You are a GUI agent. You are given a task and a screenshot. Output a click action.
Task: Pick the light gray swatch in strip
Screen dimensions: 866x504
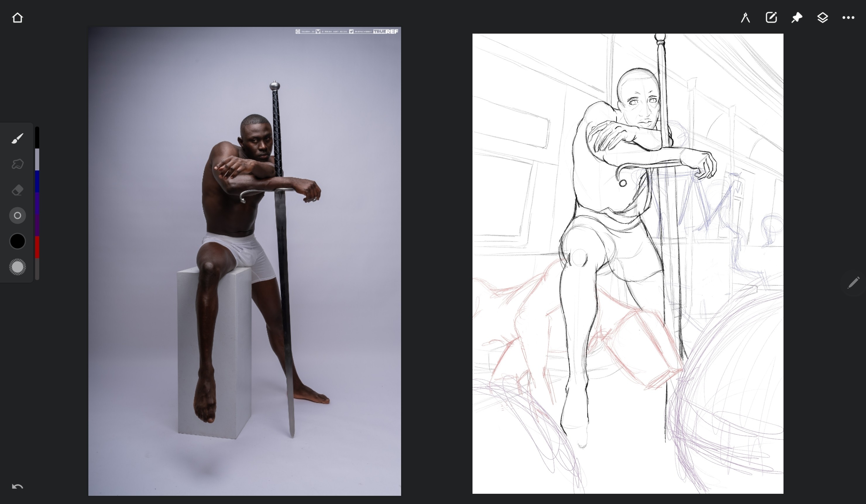pyautogui.click(x=37, y=159)
